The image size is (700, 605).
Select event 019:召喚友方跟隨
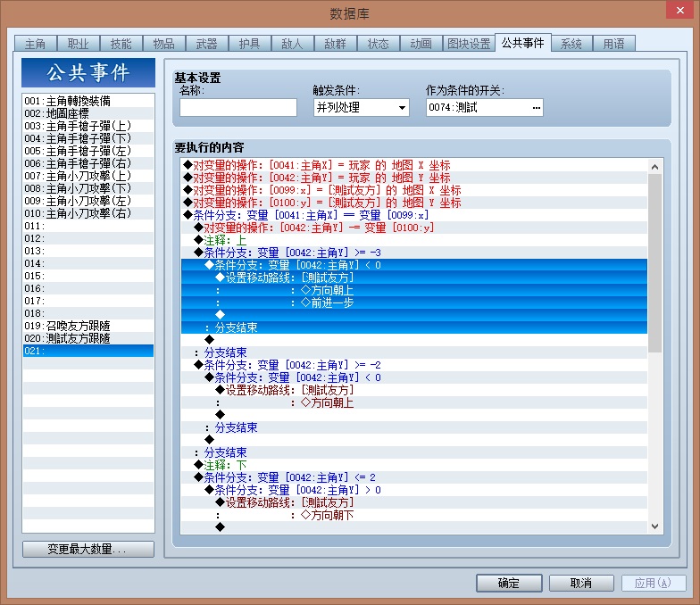87,326
